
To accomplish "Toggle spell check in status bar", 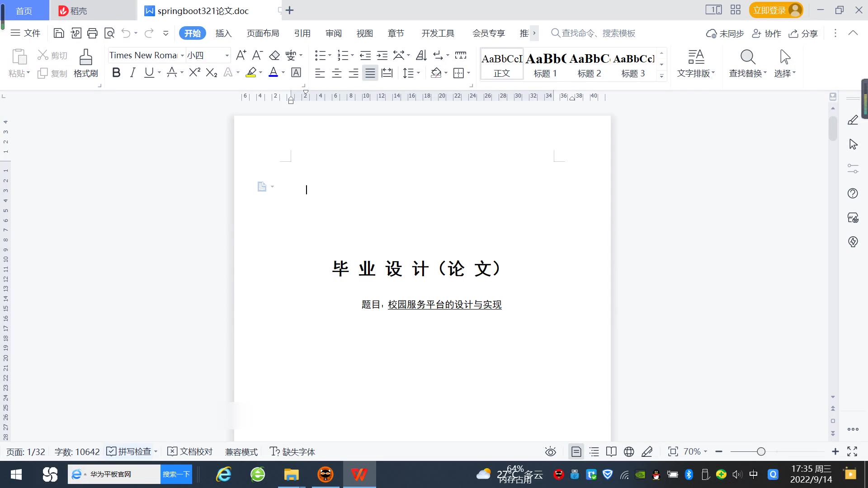I will [x=131, y=451].
